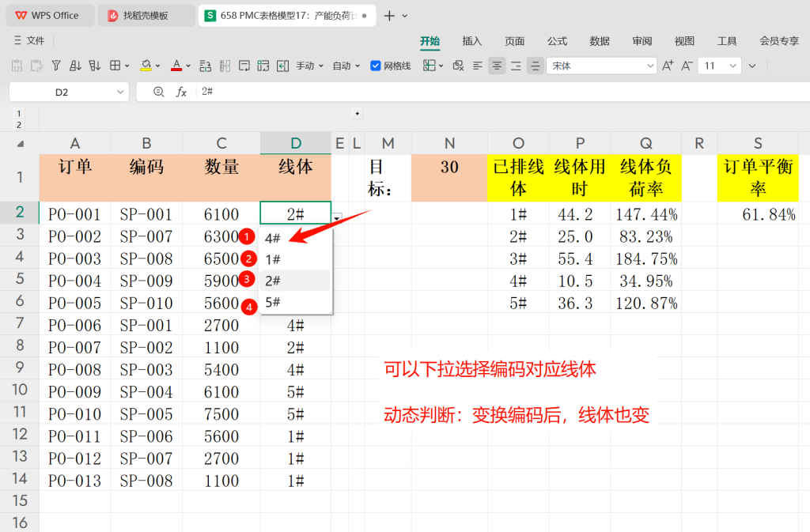Open the tab list chevron beside plus
This screenshot has width=810, height=532.
pyautogui.click(x=404, y=16)
